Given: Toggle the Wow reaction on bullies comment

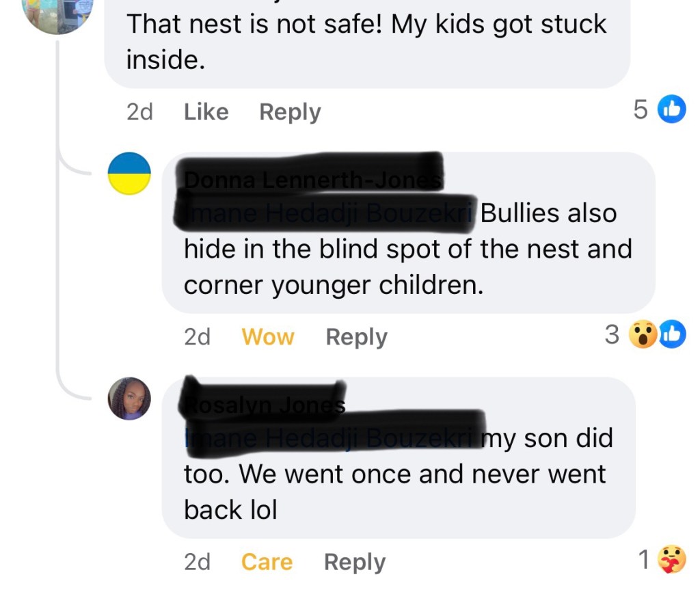Looking at the screenshot, I should coord(268,337).
